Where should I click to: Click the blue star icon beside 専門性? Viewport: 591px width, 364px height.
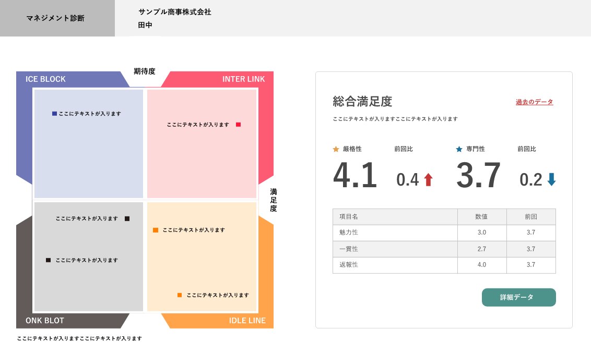pyautogui.click(x=459, y=149)
